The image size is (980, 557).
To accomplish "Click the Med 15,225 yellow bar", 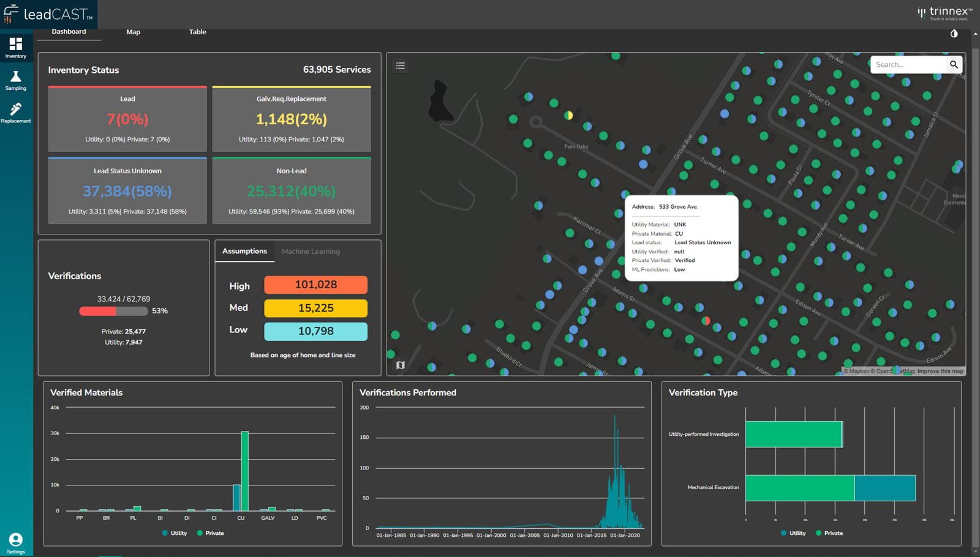I will tap(315, 308).
